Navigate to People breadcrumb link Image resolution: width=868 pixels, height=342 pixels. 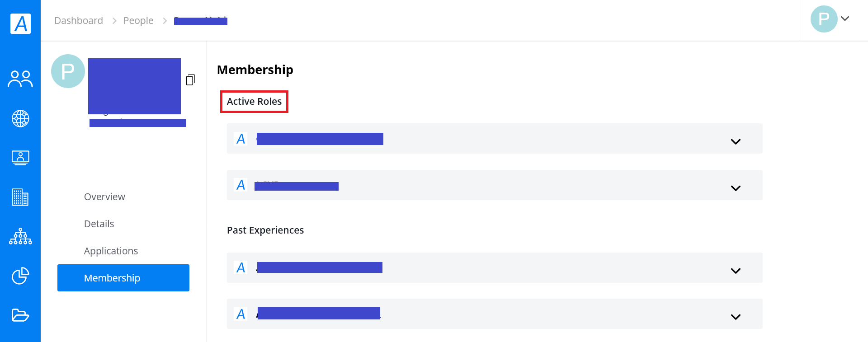click(138, 20)
